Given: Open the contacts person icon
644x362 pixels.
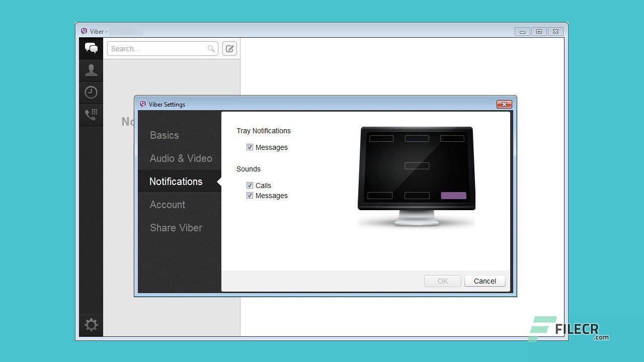Looking at the screenshot, I should [91, 70].
